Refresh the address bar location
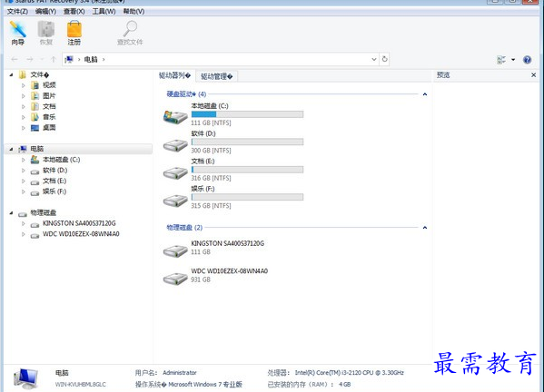544x392 pixels. pos(384,59)
